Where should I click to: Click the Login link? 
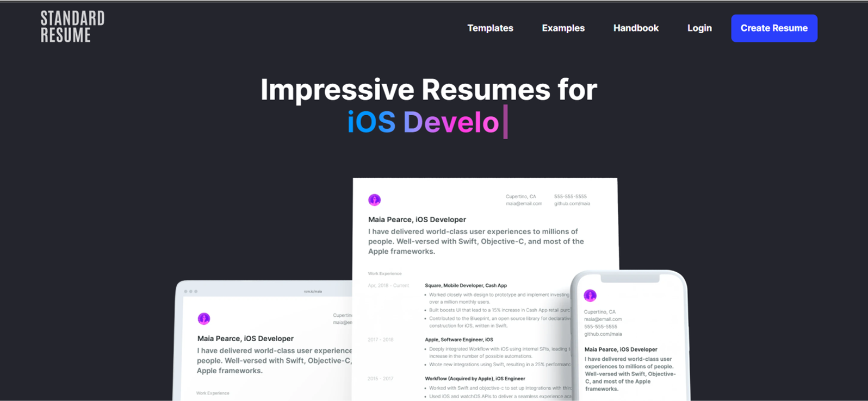click(x=699, y=28)
